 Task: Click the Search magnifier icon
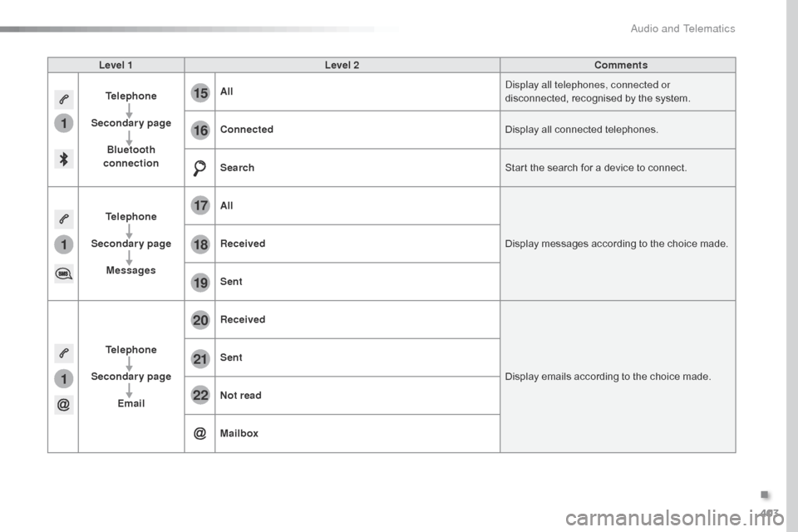click(200, 169)
